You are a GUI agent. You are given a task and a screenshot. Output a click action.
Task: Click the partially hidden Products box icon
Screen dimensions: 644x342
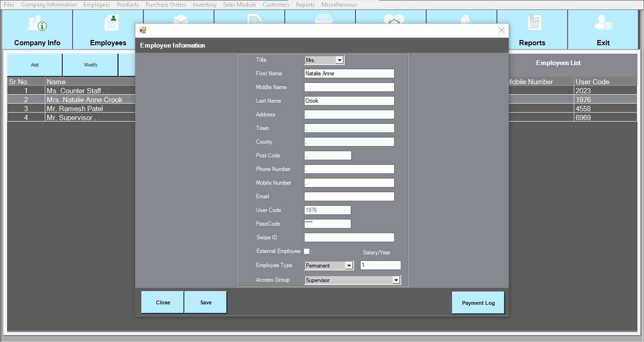point(181,19)
